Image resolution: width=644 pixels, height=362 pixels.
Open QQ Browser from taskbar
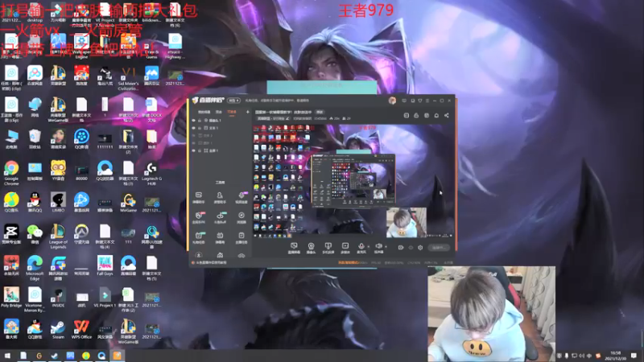point(101,356)
